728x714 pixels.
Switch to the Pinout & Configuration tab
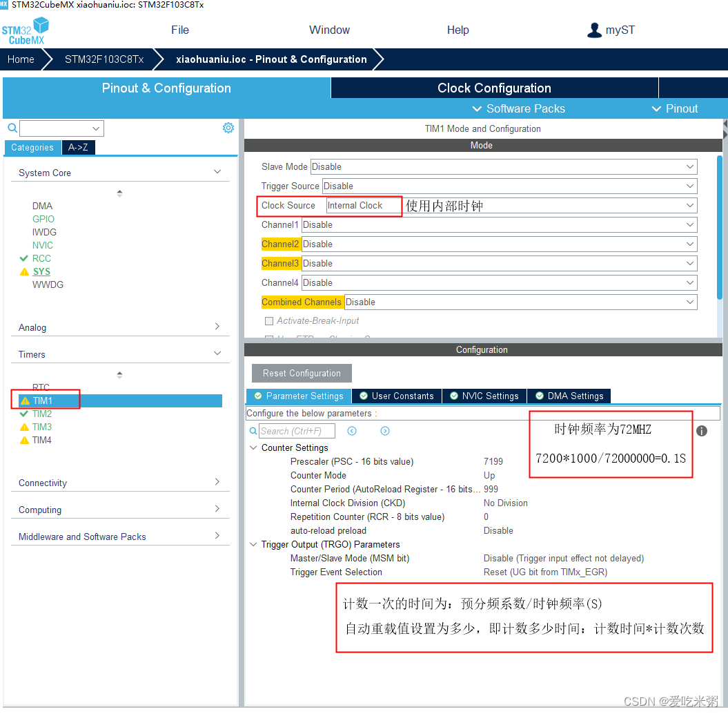click(166, 88)
